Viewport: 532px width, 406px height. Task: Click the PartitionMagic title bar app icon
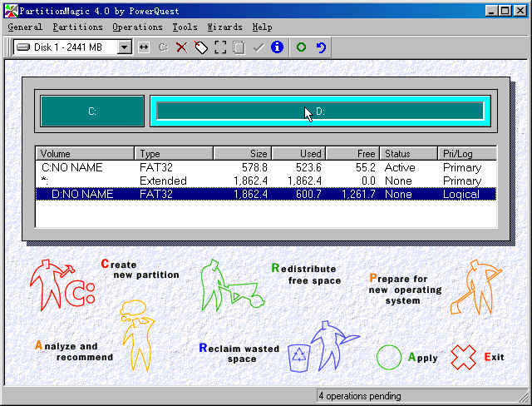(x=11, y=11)
